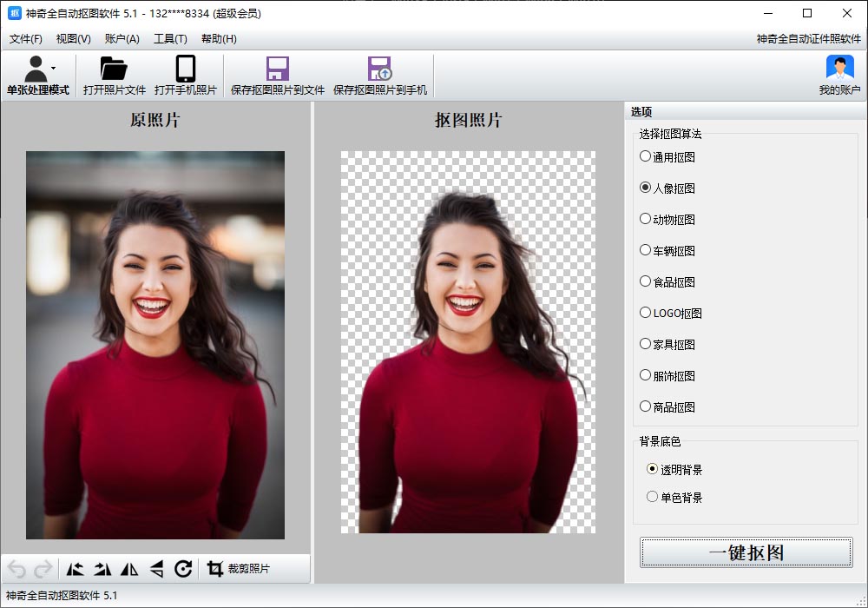Select the 通用抠图 algorithm option
The height and width of the screenshot is (608, 868).
click(x=645, y=157)
